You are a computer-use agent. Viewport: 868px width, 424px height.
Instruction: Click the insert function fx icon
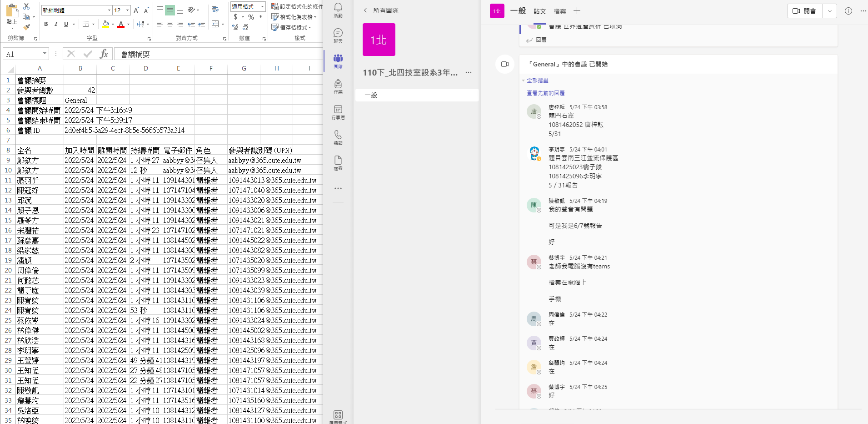[x=104, y=54]
